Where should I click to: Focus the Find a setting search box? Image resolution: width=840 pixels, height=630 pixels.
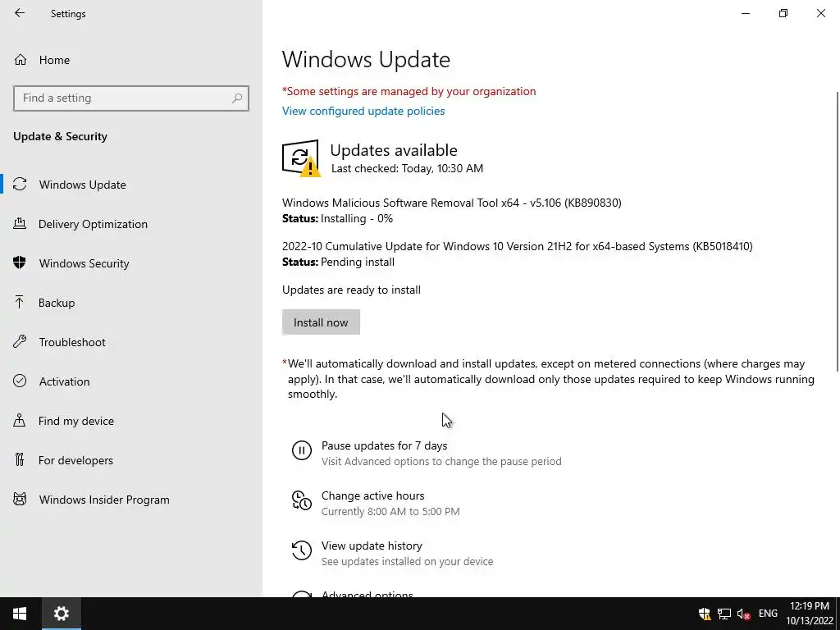[131, 98]
